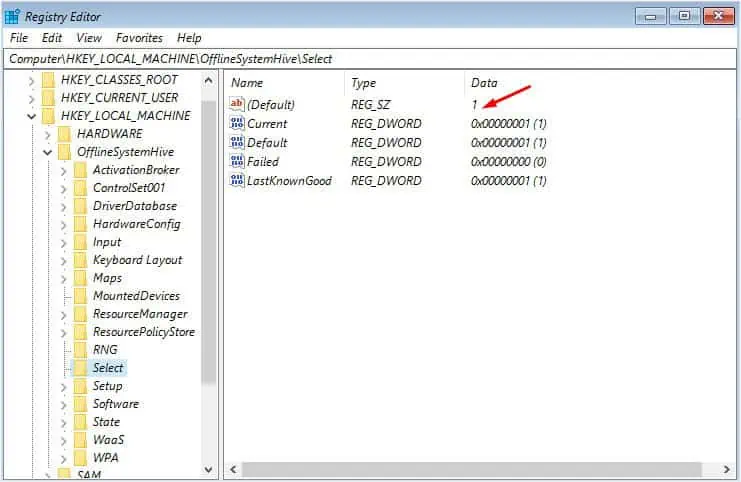
Task: Open the View menu
Action: tap(89, 38)
